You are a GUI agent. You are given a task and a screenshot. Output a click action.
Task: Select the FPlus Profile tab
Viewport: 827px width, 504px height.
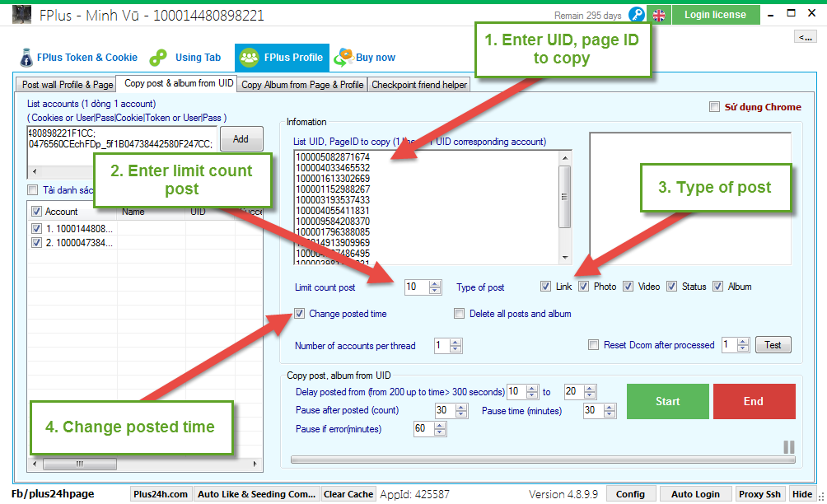(283, 58)
